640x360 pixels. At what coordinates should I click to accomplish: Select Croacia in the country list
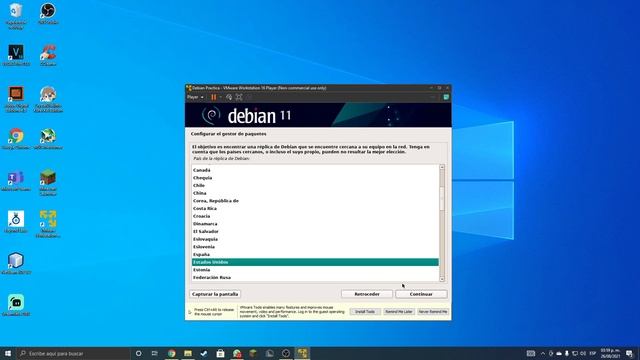[x=316, y=216]
